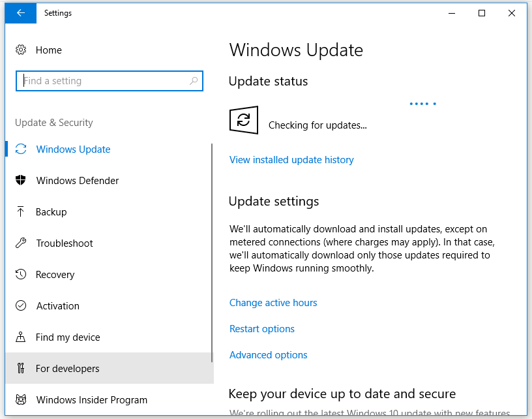Click the Troubleshoot wrench icon
Image resolution: width=532 pixels, height=419 pixels.
(x=21, y=243)
